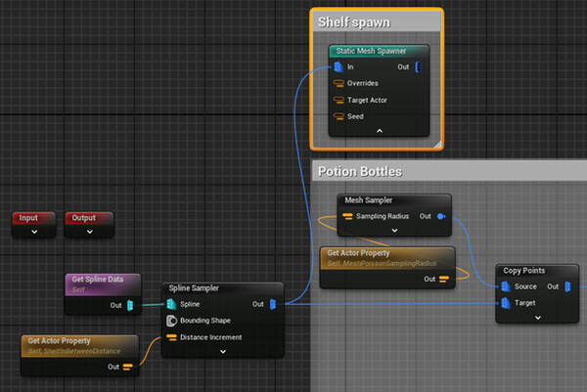
Task: Click the Target pin on Copy Points
Action: 506,303
